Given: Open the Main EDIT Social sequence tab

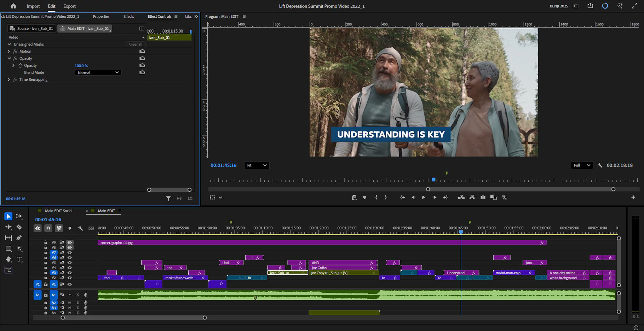Looking at the screenshot, I should pos(59,211).
